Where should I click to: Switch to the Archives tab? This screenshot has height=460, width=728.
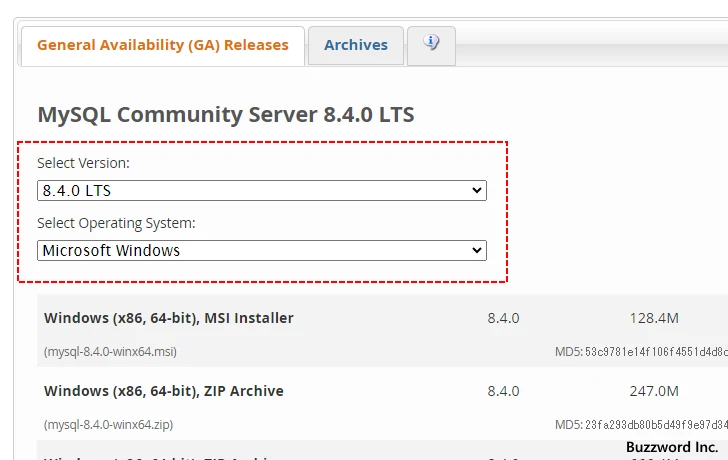[x=356, y=45]
